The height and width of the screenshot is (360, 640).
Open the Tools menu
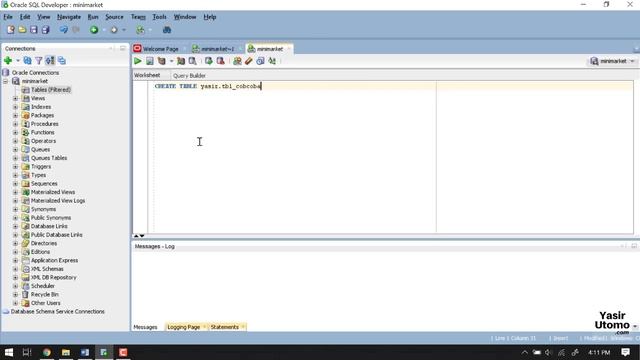[159, 17]
